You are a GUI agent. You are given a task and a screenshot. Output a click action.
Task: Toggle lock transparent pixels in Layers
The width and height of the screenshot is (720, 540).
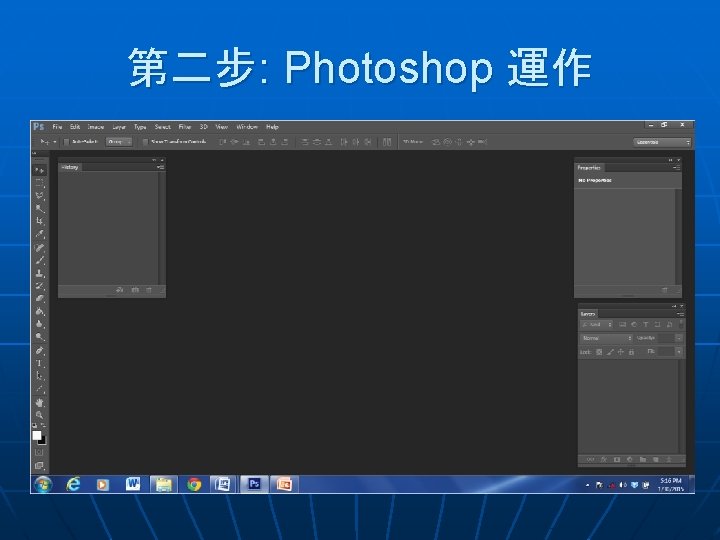tap(599, 352)
